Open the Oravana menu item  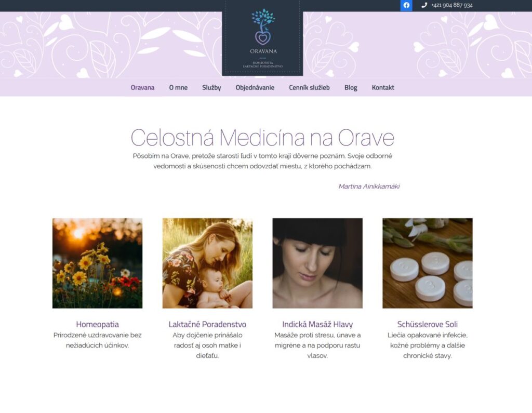coord(142,88)
